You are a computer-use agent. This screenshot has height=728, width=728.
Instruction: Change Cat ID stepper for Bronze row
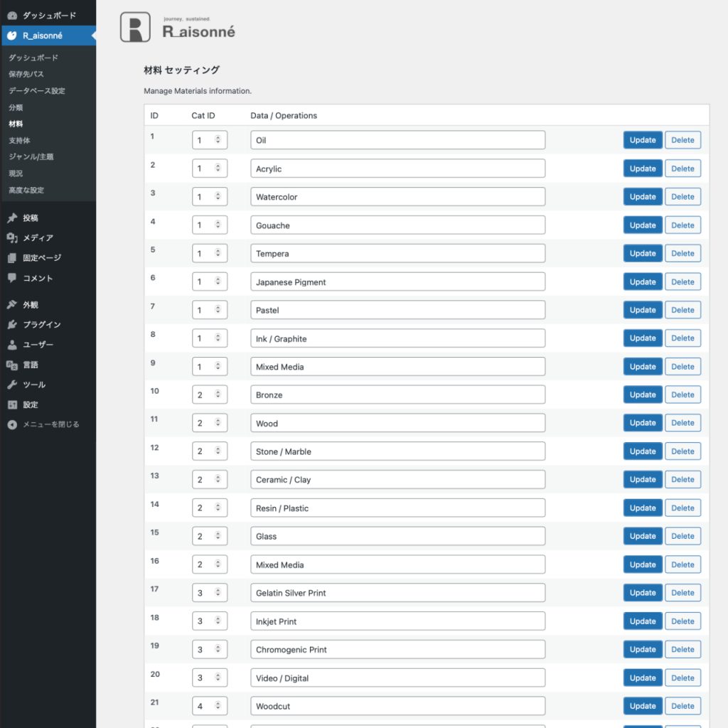218,395
